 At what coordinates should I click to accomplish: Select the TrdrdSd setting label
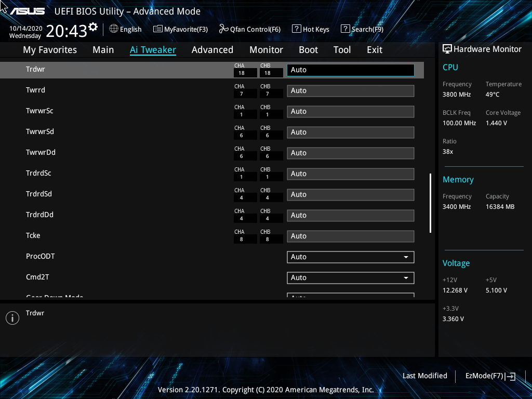[38, 194]
